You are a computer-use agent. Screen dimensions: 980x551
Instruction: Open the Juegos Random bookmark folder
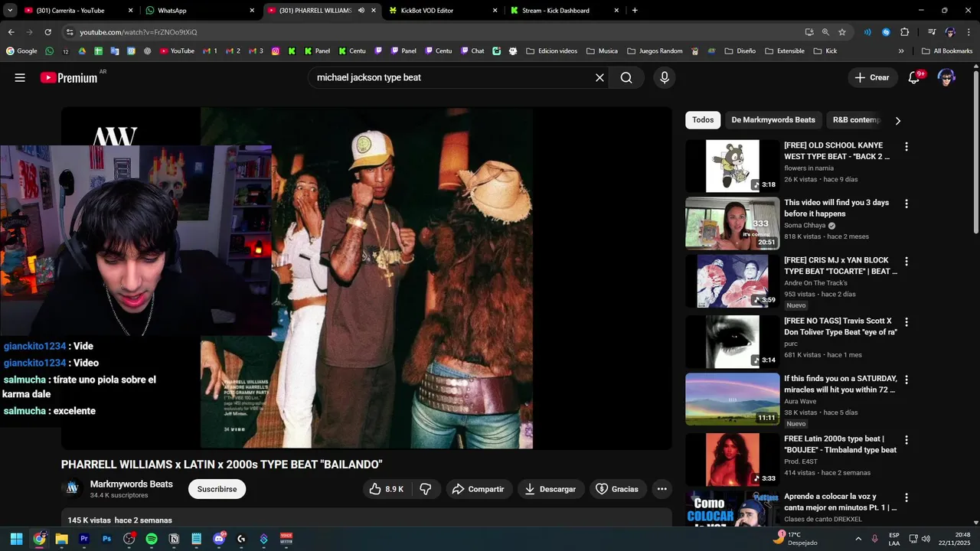(x=655, y=51)
